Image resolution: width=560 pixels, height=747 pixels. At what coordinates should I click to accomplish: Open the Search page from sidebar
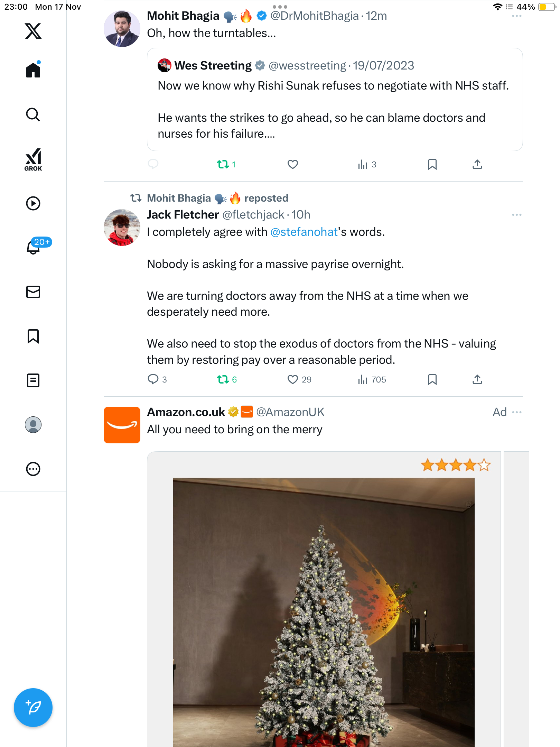[x=33, y=115]
